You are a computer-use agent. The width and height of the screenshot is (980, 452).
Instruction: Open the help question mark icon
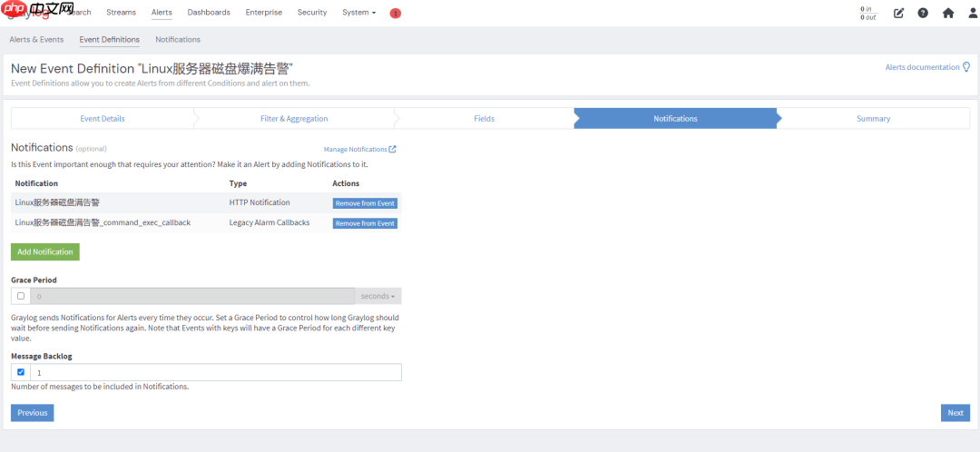[923, 13]
